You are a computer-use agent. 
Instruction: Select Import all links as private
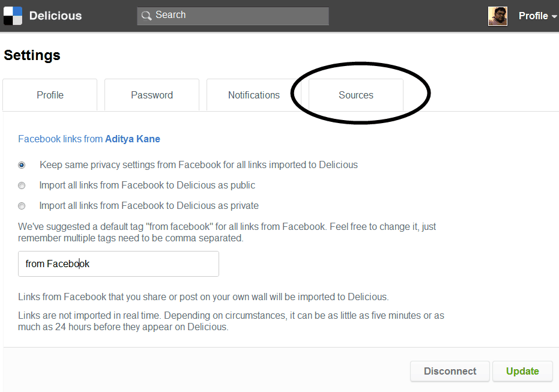tap(22, 206)
